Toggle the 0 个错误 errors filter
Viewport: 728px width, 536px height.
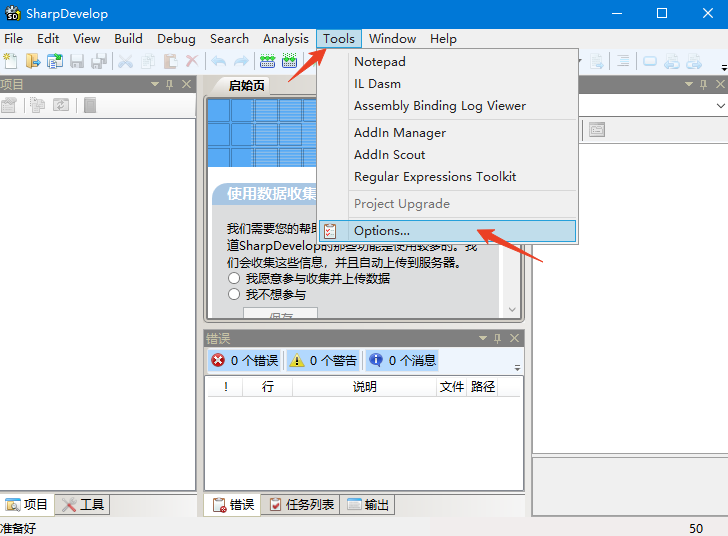(x=244, y=360)
